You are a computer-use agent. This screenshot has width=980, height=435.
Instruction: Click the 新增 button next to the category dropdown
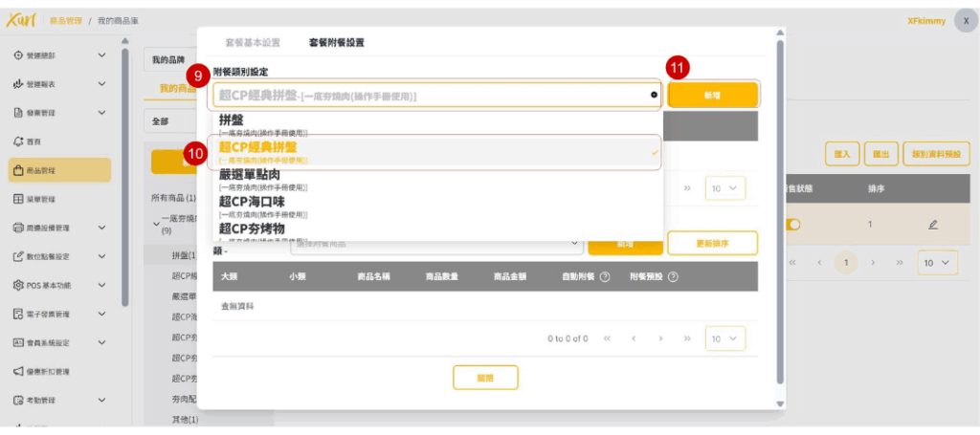[x=713, y=95]
